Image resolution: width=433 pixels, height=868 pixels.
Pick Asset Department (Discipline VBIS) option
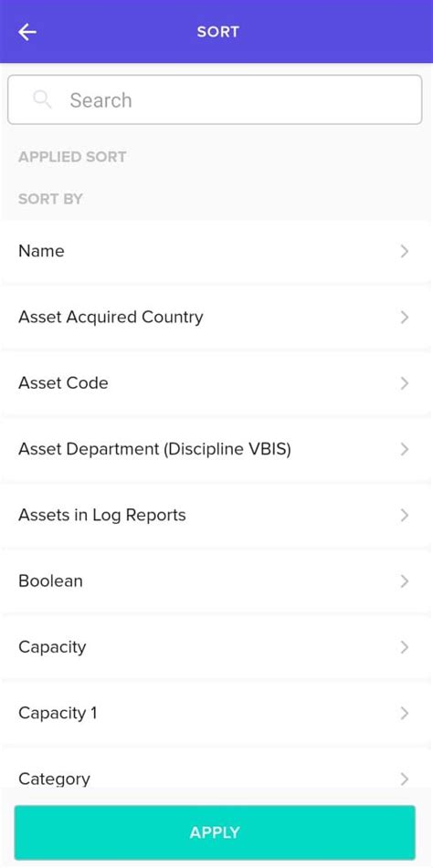click(x=154, y=449)
